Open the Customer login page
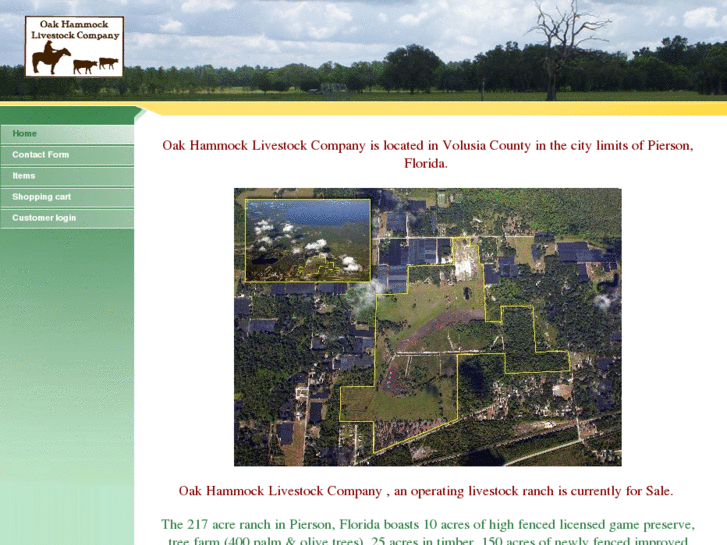This screenshot has height=545, width=727. click(x=67, y=218)
